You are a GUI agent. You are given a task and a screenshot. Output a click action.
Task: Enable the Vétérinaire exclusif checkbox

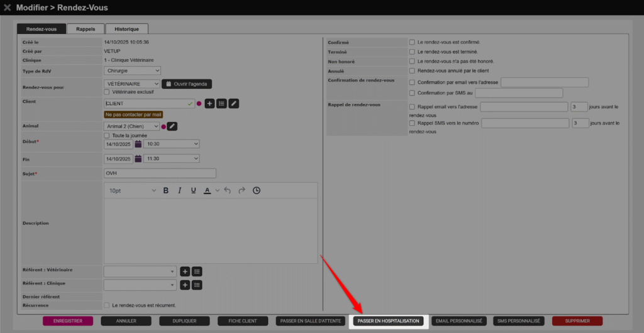106,92
